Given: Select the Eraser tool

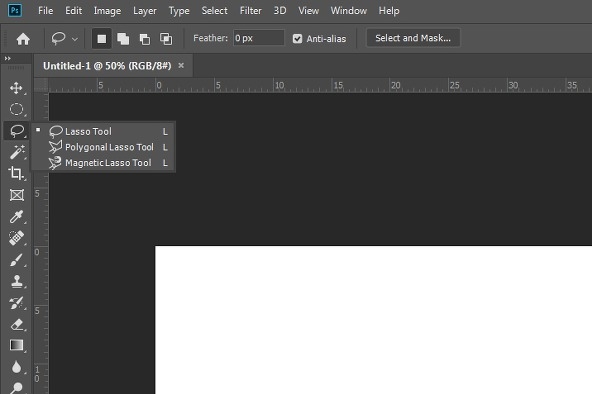Looking at the screenshot, I should [17, 324].
